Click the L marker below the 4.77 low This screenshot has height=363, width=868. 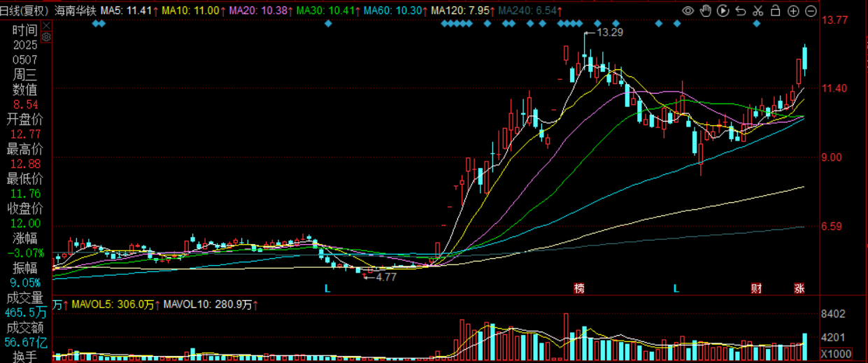[x=327, y=288]
